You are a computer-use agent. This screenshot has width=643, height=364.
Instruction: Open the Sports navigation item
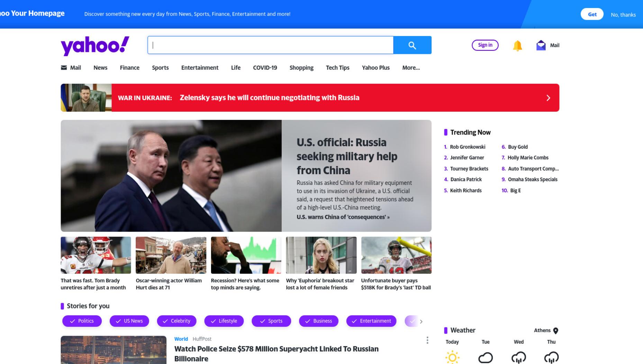[x=160, y=68]
